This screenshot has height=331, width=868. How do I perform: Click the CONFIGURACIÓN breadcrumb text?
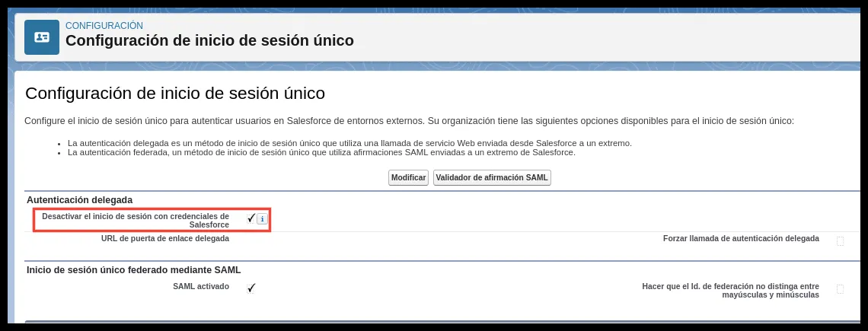pyautogui.click(x=104, y=25)
